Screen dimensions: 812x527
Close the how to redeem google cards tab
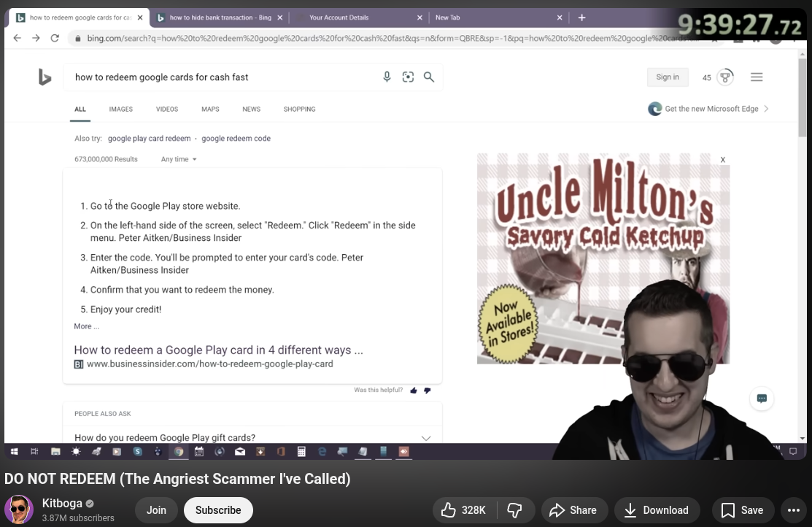[140, 18]
